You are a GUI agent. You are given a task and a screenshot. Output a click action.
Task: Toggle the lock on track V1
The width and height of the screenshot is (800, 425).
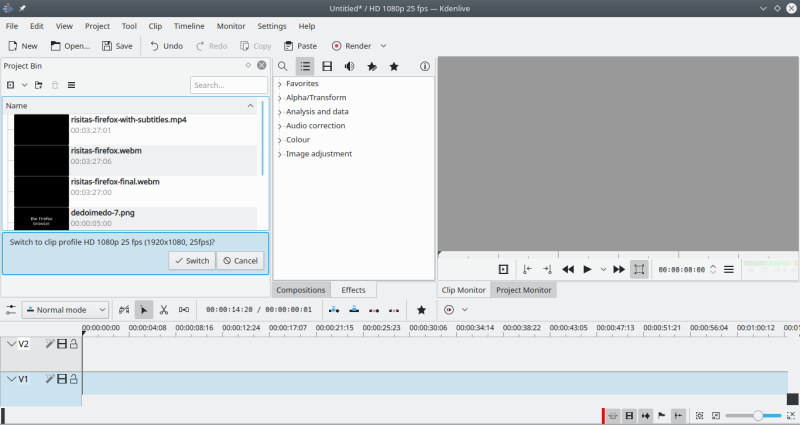coord(74,379)
